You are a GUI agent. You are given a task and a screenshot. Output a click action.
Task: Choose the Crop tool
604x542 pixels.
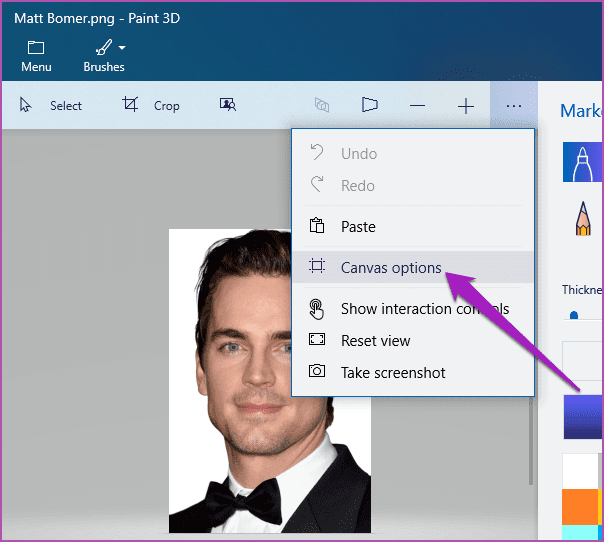[151, 105]
